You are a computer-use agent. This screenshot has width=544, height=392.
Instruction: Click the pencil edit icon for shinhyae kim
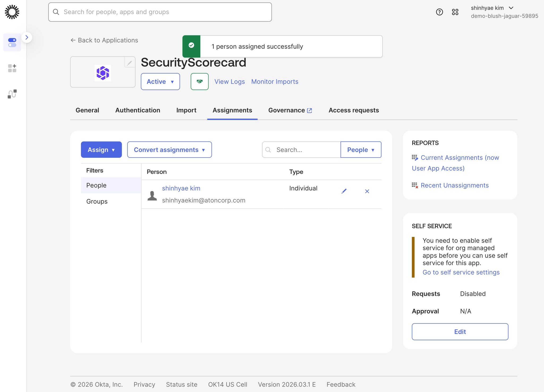(x=344, y=191)
